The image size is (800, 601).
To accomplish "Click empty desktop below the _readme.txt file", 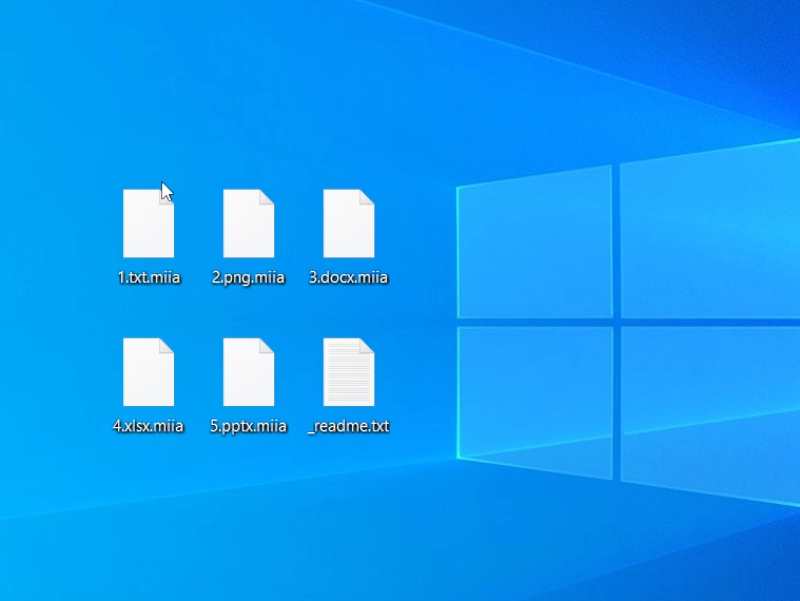I will pyautogui.click(x=348, y=500).
